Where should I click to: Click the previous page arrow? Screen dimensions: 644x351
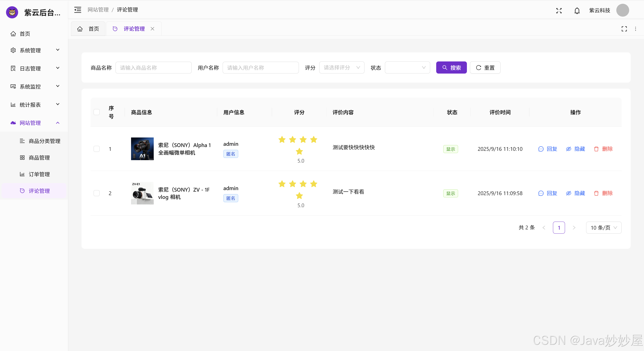(544, 228)
